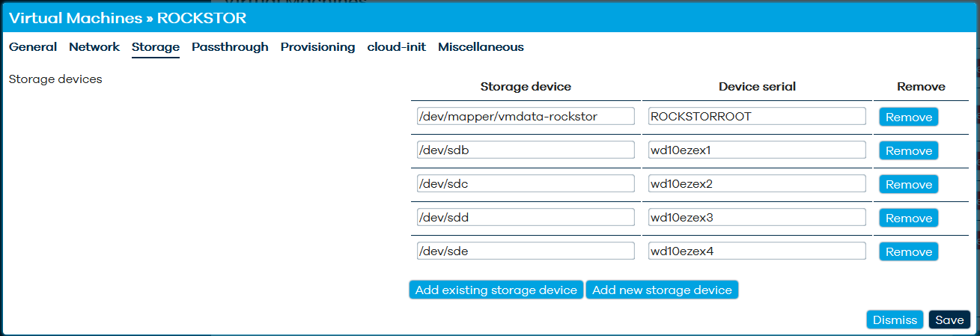The width and height of the screenshot is (980, 336).
Task: Dismiss the ROCKSTOR dialog
Action: [x=895, y=320]
